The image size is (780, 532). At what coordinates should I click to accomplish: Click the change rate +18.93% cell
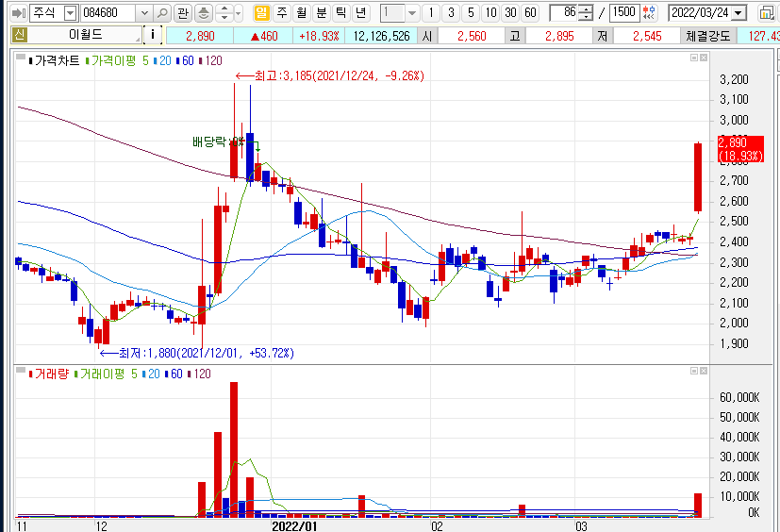[x=319, y=37]
